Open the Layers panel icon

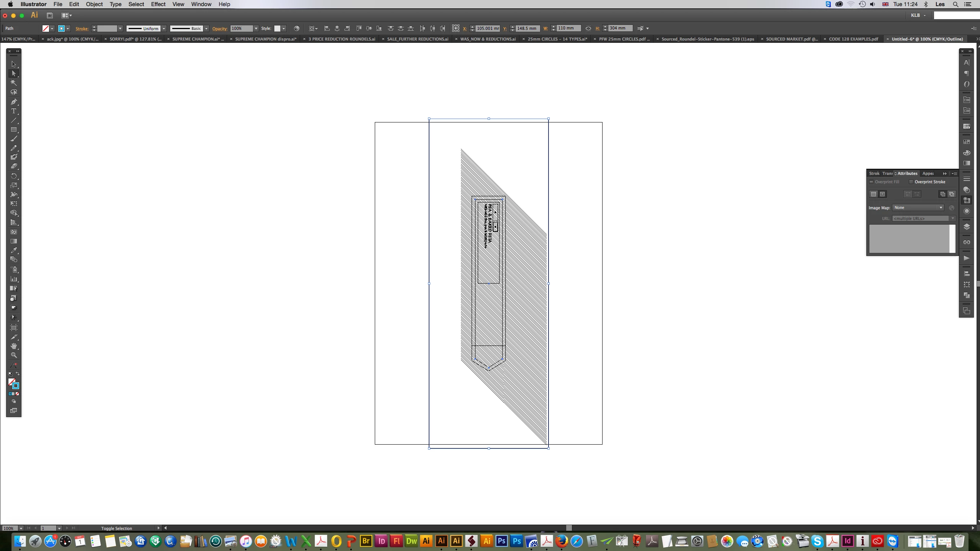coord(967,227)
